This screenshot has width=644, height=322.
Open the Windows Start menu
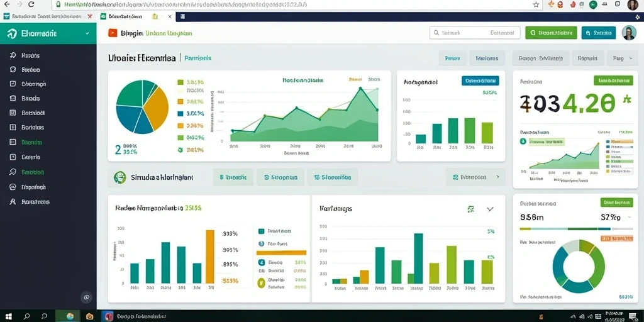(x=8, y=316)
